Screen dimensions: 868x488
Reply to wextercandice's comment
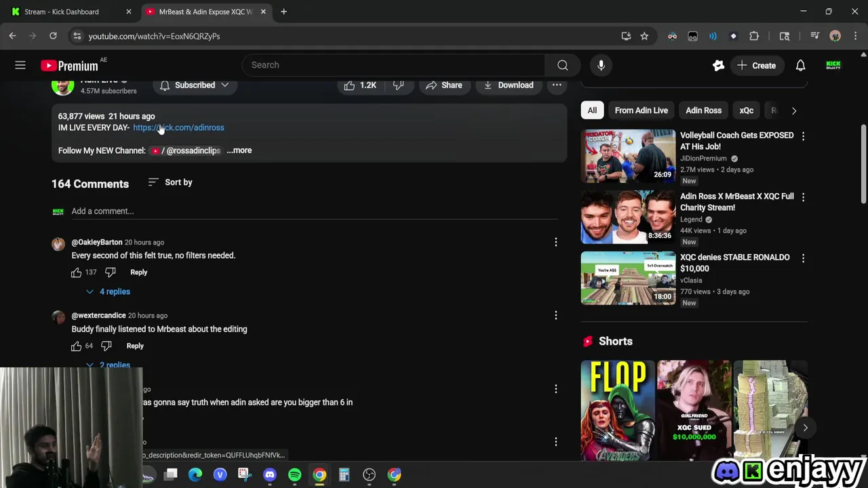135,346
